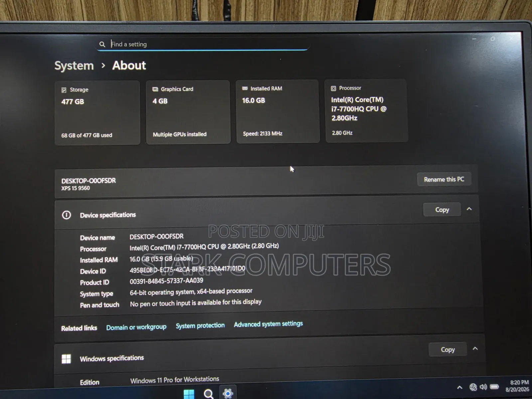Viewport: 532px width, 399px height.
Task: Click the battery tray icon
Action: [494, 386]
